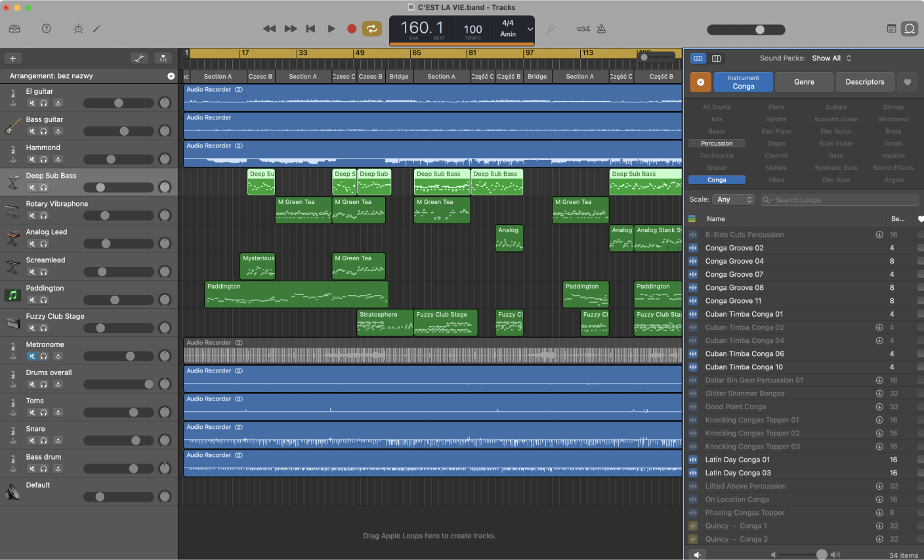Add a new track with plus button
The image size is (924, 560).
point(12,58)
